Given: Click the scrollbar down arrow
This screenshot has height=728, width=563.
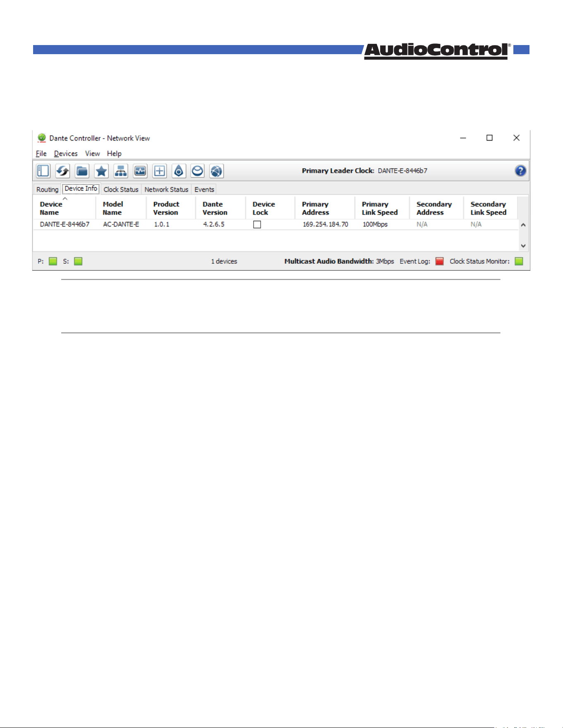Looking at the screenshot, I should (523, 246).
